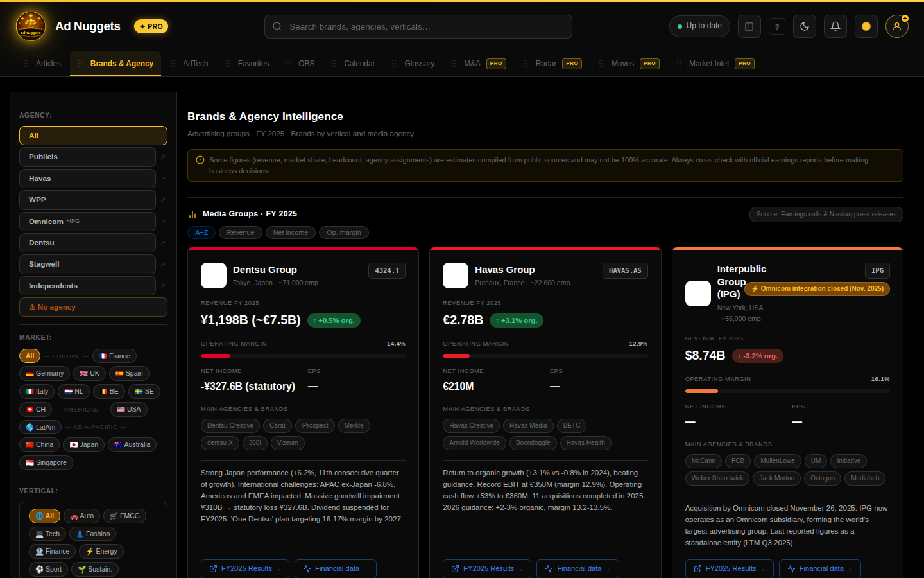Open external link arrow next to Stagwell
The width and height of the screenshot is (924, 578).
[x=163, y=264]
